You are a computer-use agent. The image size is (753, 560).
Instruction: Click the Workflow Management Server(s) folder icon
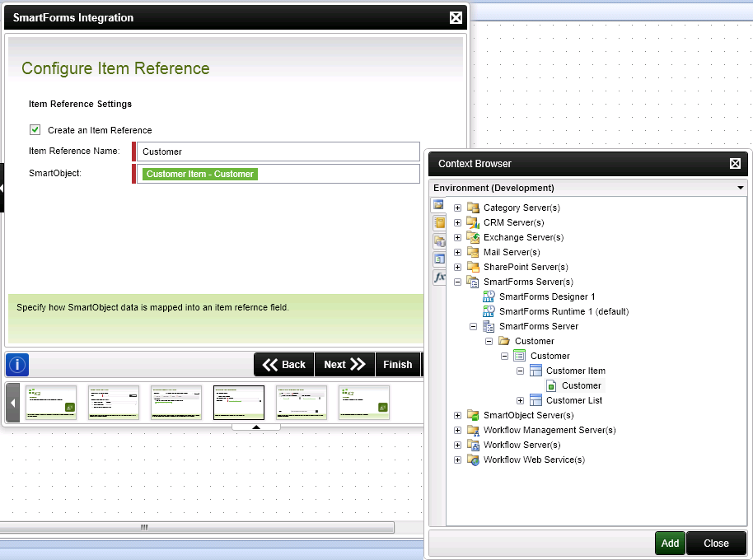point(473,431)
